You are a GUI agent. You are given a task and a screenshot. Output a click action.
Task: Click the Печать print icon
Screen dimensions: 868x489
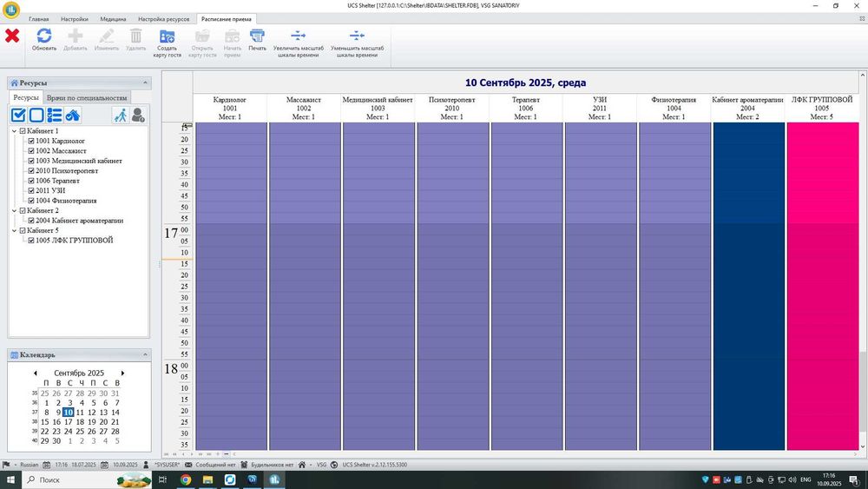point(257,36)
